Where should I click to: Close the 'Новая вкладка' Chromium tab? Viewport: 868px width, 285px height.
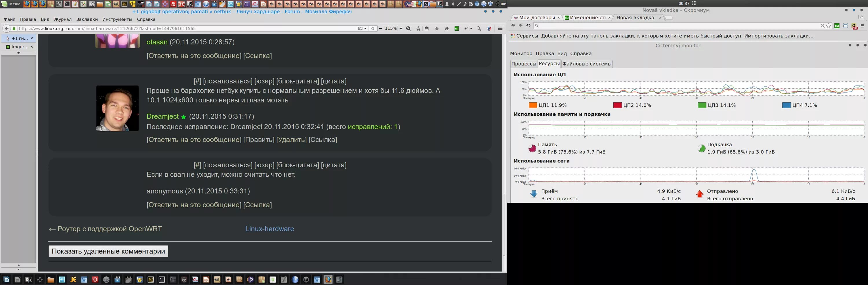click(660, 18)
